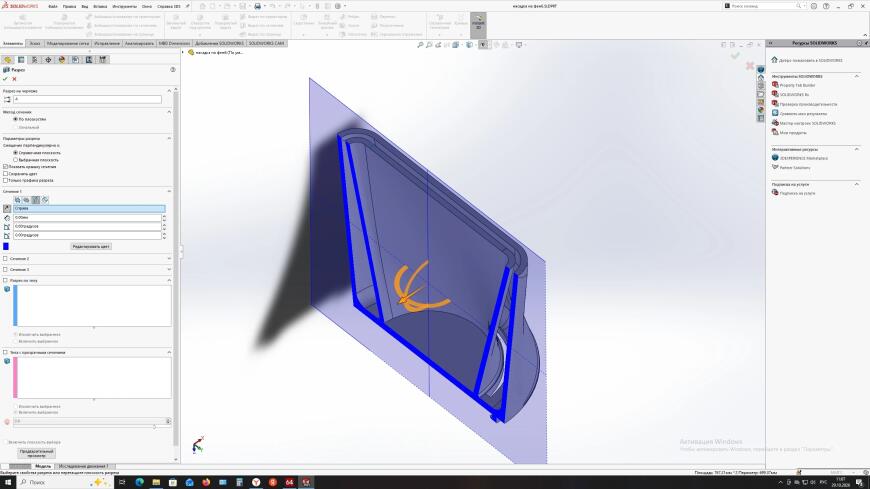The height and width of the screenshot is (489, 870).
Task: Confirm the section view with green checkmark
Action: pos(6,79)
